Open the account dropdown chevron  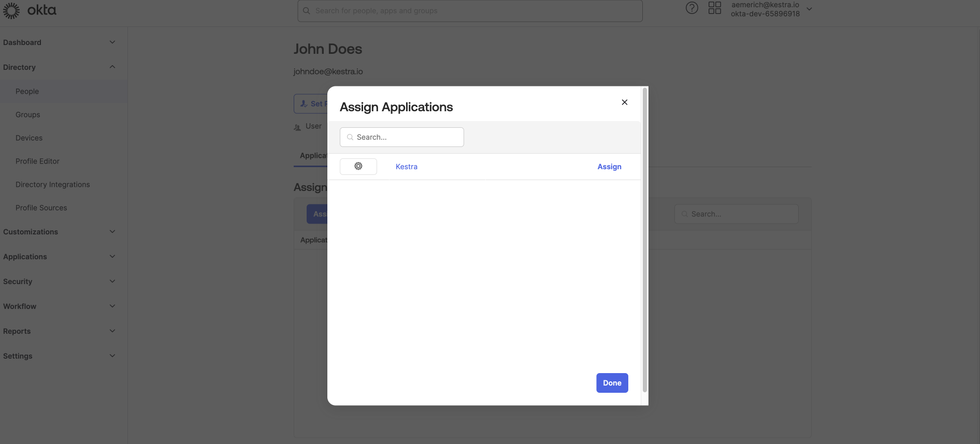coord(809,9)
